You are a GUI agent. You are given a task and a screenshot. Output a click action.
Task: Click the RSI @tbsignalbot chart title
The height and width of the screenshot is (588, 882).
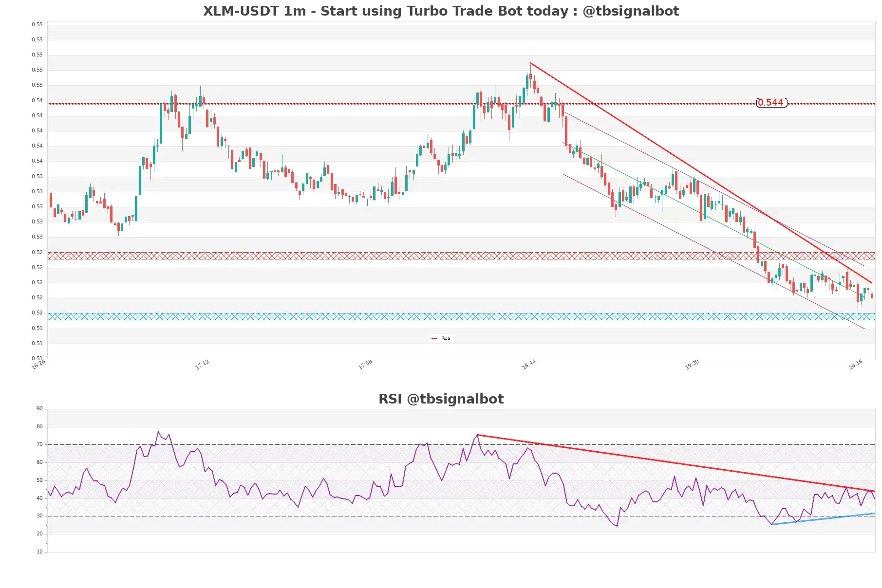click(441, 399)
